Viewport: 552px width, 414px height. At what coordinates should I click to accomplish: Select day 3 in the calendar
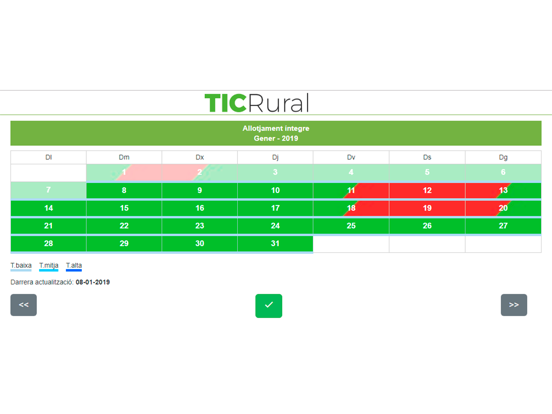tap(275, 172)
